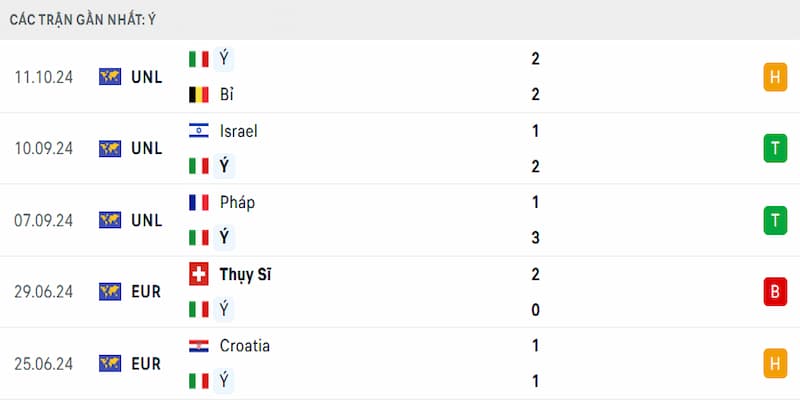Click the orange H badge for Croatia match
Image resolution: width=800 pixels, height=400 pixels.
click(x=775, y=364)
